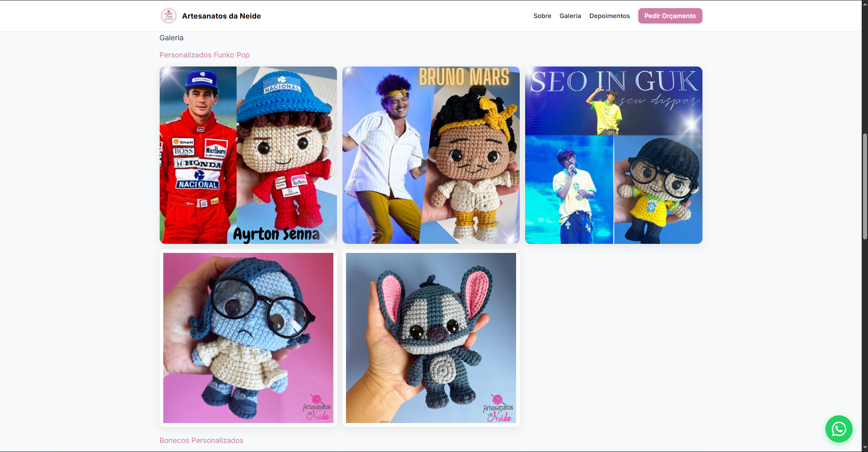Click the Bonecos Personalizados heading

201,440
